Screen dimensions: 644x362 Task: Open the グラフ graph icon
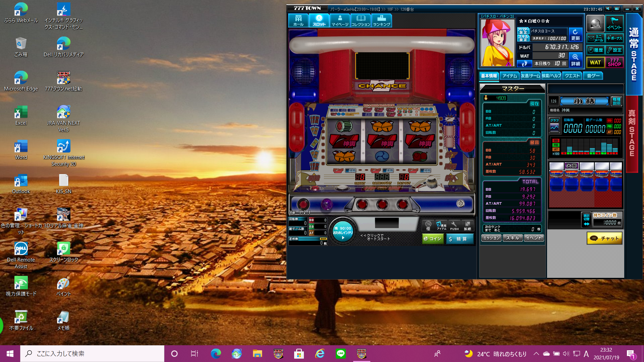tap(554, 125)
